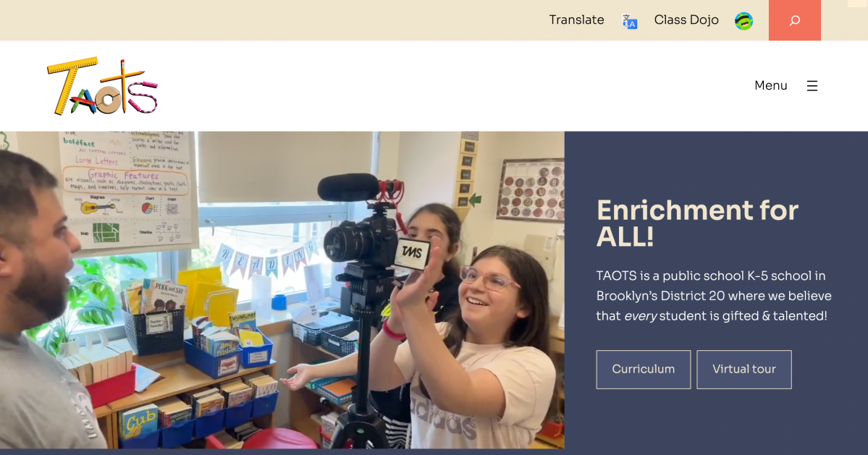Image resolution: width=868 pixels, height=455 pixels.
Task: Open the Virtual tour button
Action: point(743,370)
